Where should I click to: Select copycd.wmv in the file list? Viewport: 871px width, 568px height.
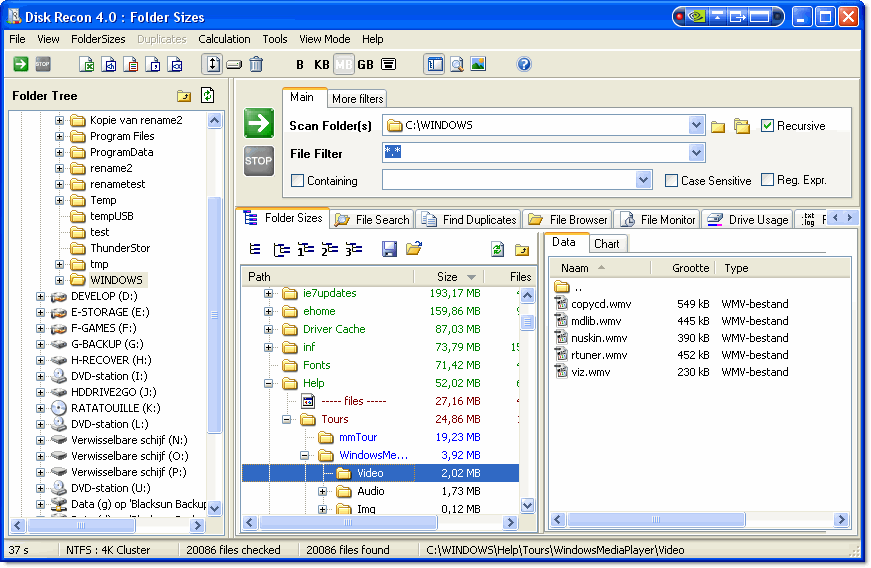[x=601, y=304]
